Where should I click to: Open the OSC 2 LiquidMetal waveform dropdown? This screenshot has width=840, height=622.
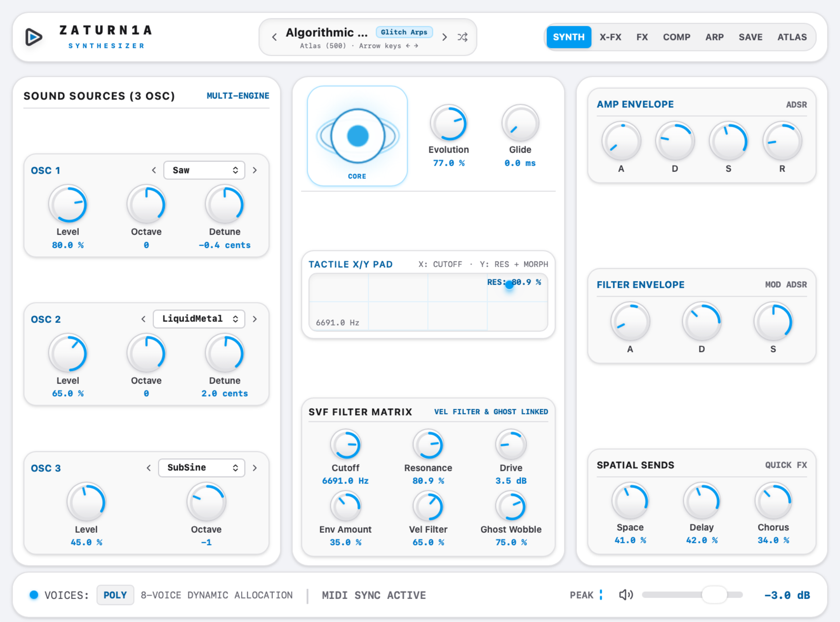pyautogui.click(x=199, y=319)
